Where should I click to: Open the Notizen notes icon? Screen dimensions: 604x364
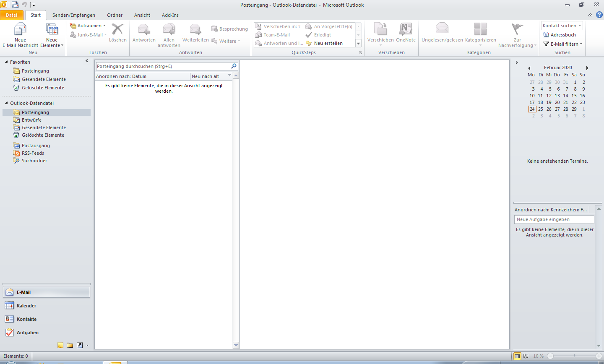[x=60, y=345]
